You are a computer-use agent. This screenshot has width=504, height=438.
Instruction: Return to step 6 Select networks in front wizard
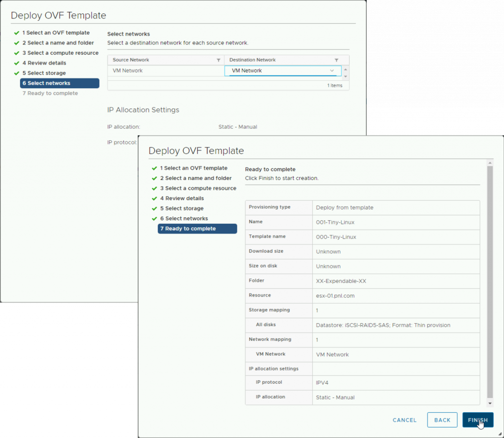click(184, 219)
